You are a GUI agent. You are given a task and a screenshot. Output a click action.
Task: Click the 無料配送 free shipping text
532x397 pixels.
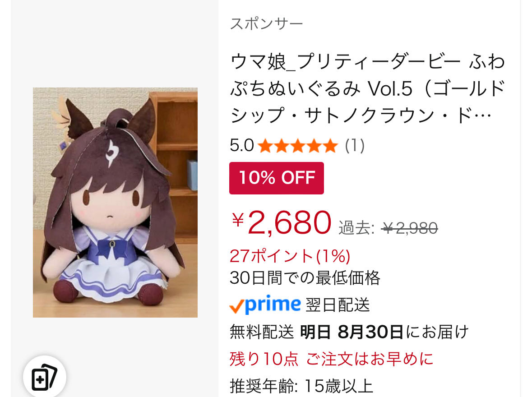[262, 332]
